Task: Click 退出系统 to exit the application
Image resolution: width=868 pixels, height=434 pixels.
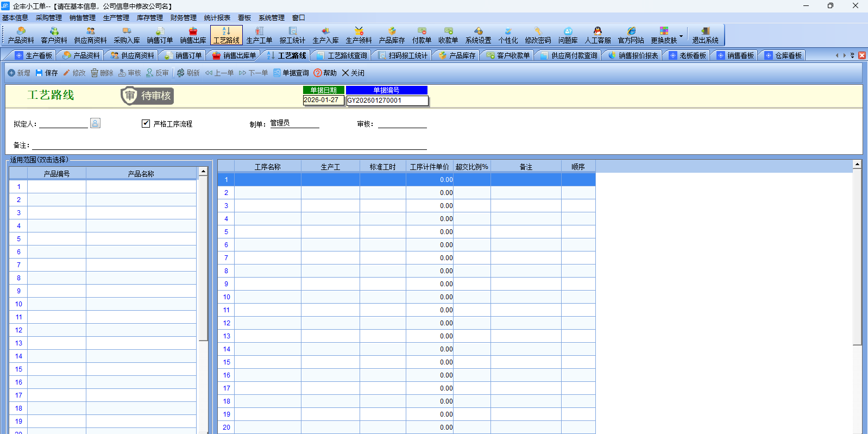Action: (x=705, y=35)
